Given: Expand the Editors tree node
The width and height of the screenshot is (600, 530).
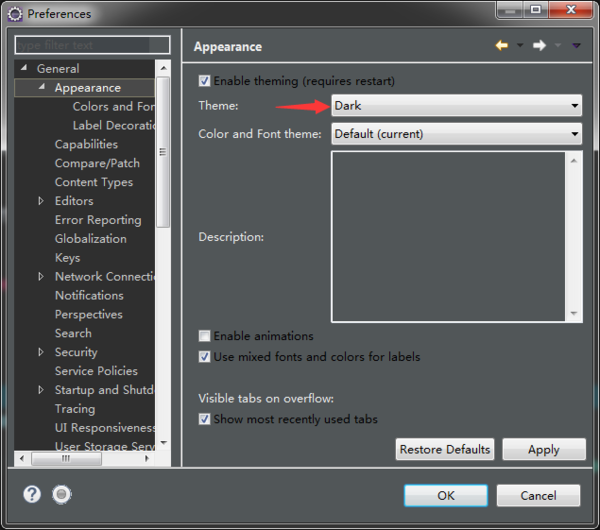Looking at the screenshot, I should click(41, 201).
